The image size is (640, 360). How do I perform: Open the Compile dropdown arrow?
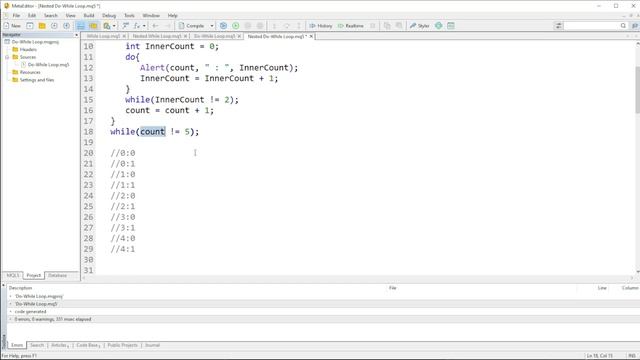coord(212,26)
